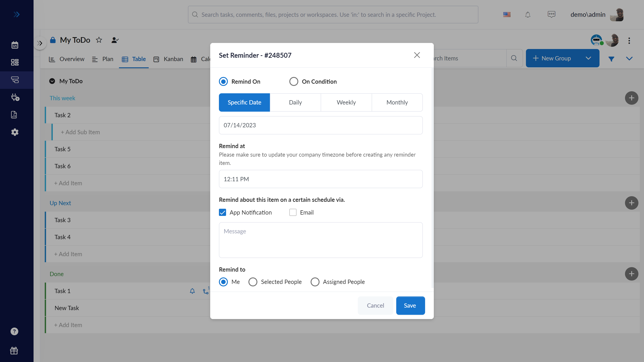Click the reminder bell on Task 1

(192, 291)
